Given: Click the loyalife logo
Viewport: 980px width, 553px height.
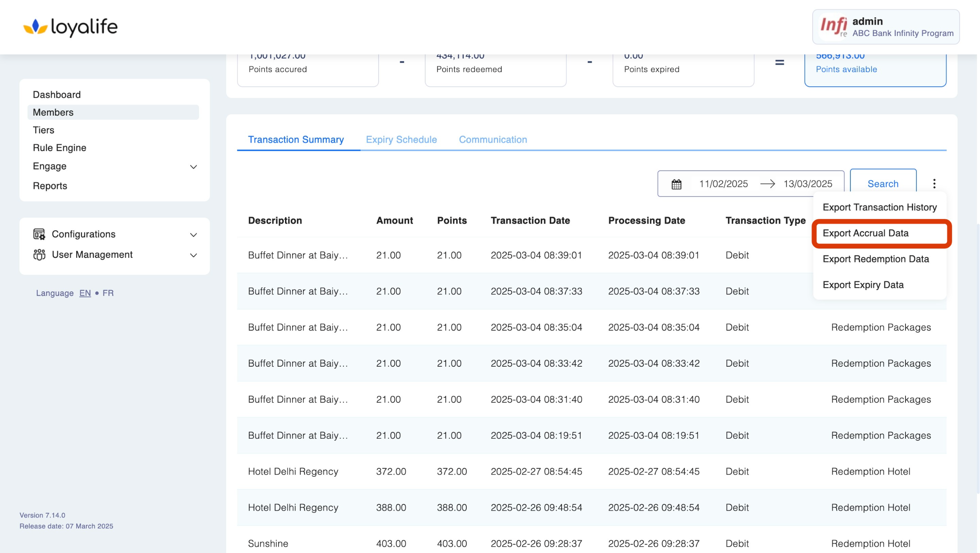Looking at the screenshot, I should 70,27.
